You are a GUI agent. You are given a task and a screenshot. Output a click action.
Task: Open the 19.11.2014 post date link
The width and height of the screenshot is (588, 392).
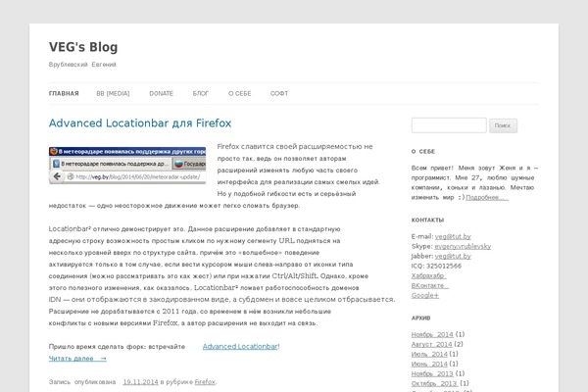140,382
